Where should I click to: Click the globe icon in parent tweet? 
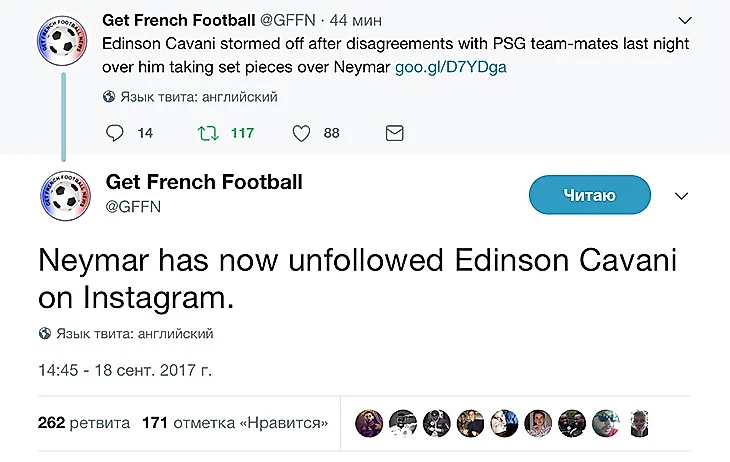109,97
